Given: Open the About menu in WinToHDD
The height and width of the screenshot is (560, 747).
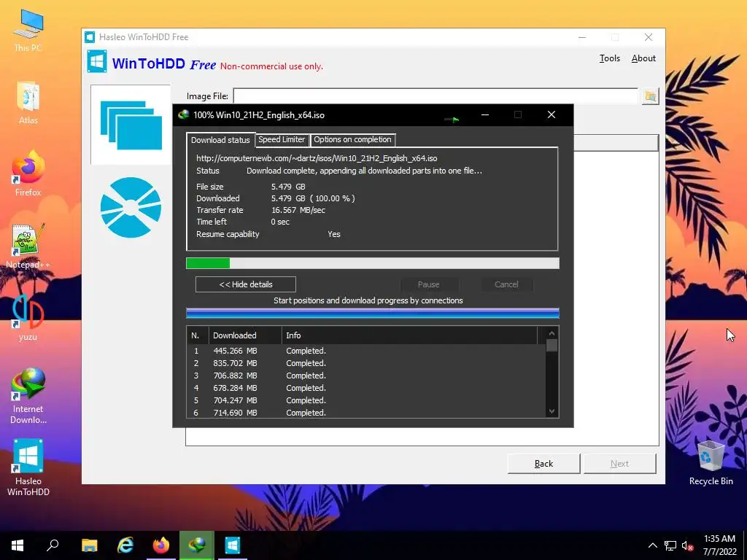Looking at the screenshot, I should tap(643, 58).
